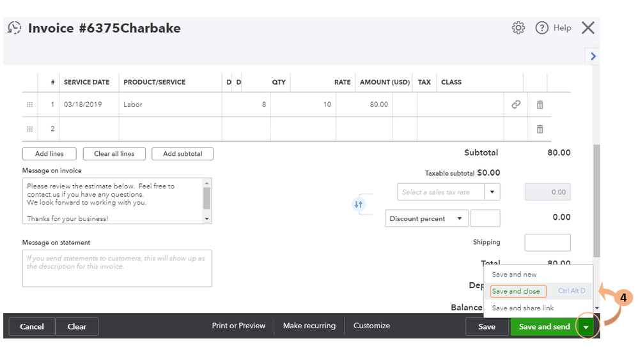
Task: Click the Add lines button
Action: [49, 154]
